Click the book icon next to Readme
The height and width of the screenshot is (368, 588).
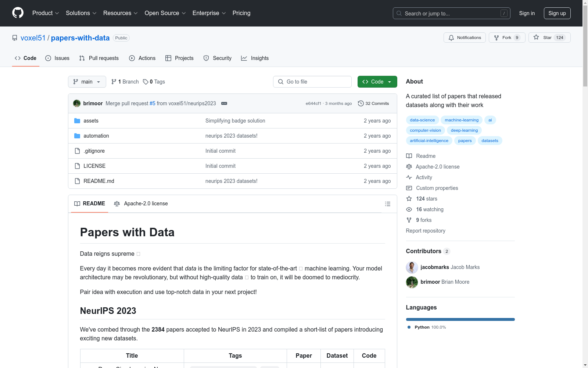[409, 156]
